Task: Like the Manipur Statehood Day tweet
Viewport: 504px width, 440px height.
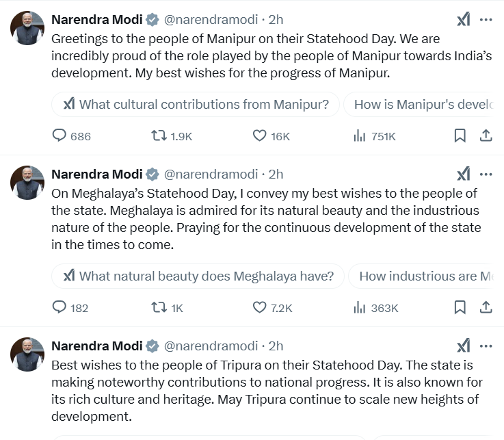Action: tap(260, 136)
